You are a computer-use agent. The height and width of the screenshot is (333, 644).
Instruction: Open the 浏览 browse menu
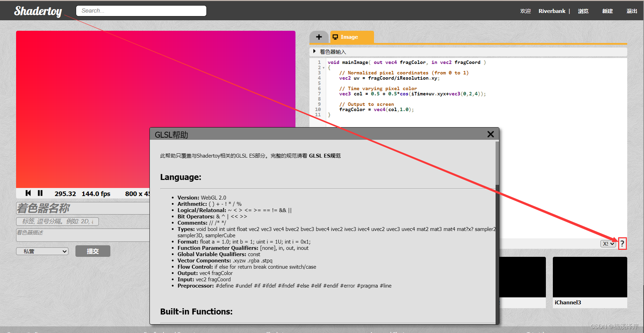(583, 11)
